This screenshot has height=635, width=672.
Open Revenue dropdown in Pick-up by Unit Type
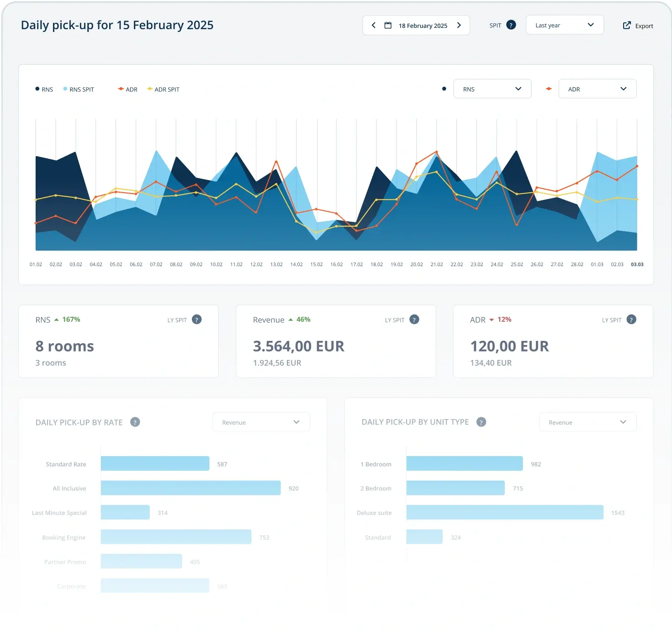pyautogui.click(x=587, y=422)
